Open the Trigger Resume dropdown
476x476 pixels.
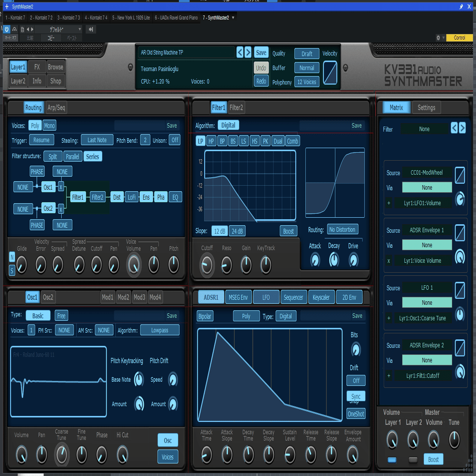[x=41, y=140]
